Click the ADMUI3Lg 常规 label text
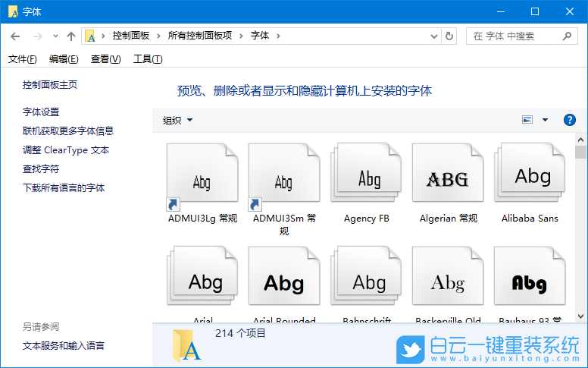Viewport: 588px width, 368px height. [x=202, y=219]
